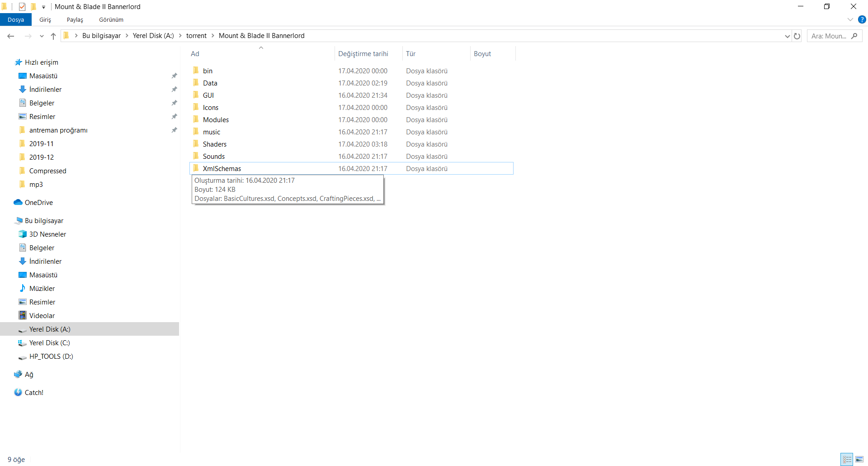Sort by the Tür column header
This screenshot has height=466, width=868.
coord(410,54)
